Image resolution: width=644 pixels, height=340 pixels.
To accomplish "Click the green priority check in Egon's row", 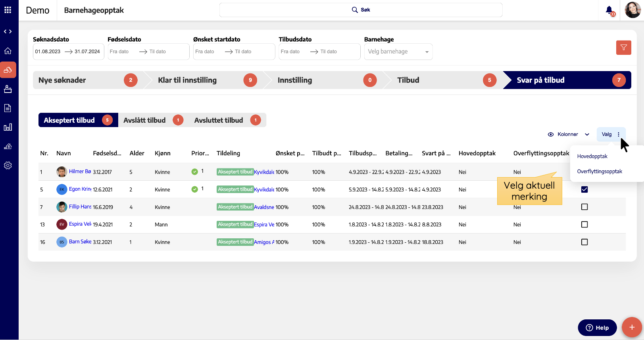I will click(x=194, y=189).
